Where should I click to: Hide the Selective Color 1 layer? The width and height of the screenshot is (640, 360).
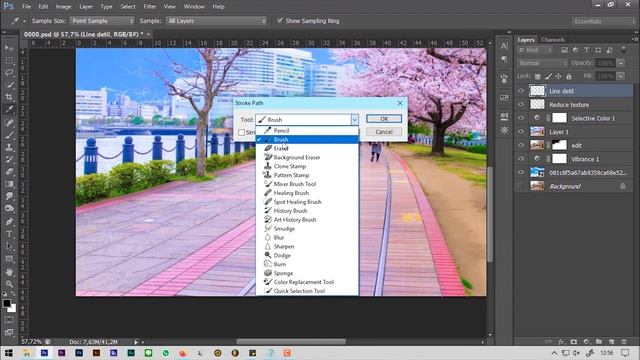tap(521, 118)
